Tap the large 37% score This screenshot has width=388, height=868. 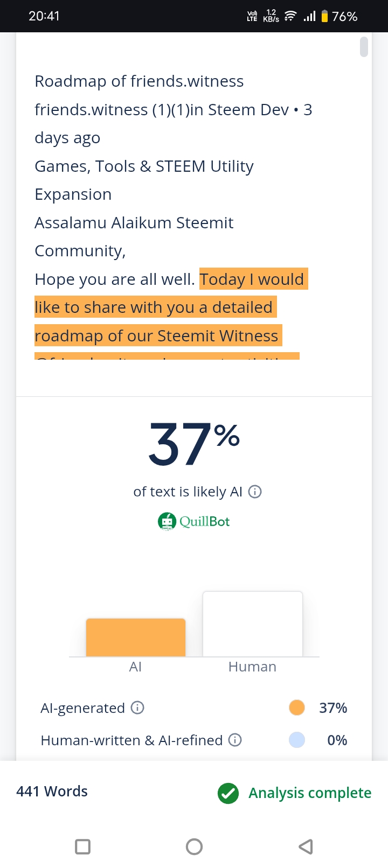194,444
